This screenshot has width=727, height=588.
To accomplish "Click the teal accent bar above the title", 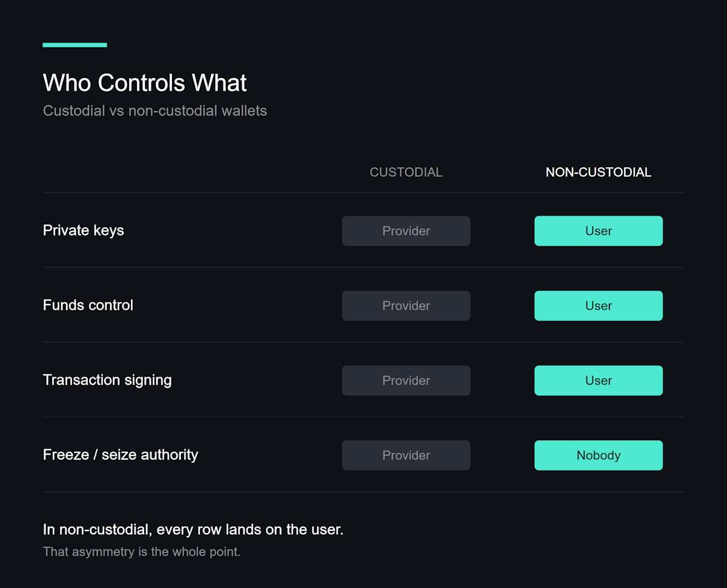I will coord(75,45).
